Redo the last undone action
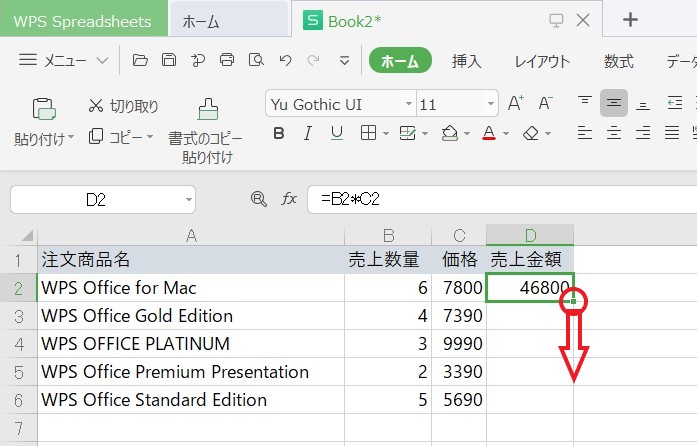Screen dimensions: 697x446 314,60
